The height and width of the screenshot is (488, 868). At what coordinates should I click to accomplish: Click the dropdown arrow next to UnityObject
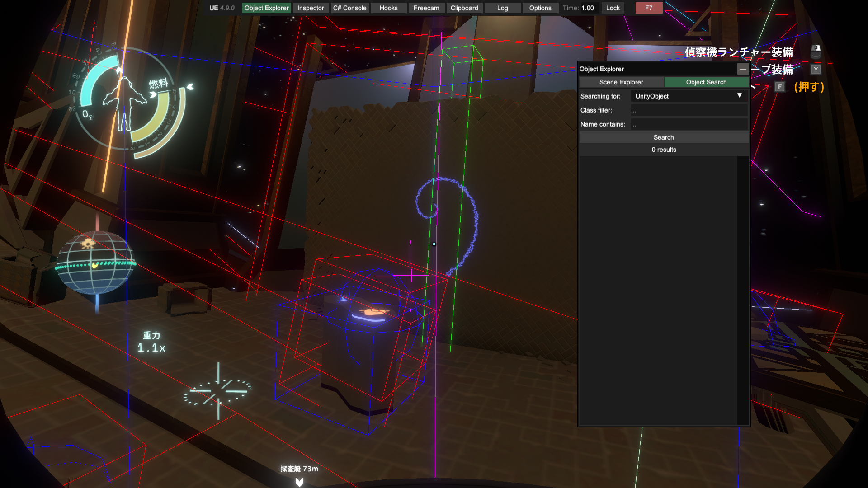740,95
